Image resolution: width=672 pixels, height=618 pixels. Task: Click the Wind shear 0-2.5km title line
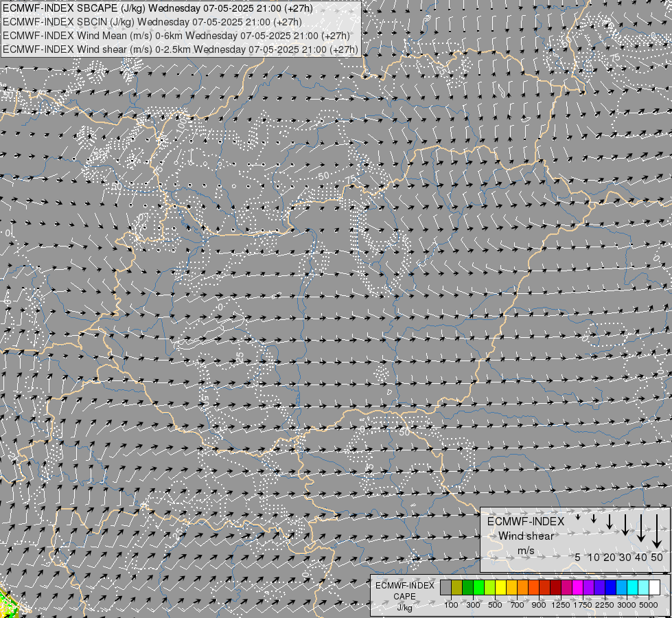[181, 49]
